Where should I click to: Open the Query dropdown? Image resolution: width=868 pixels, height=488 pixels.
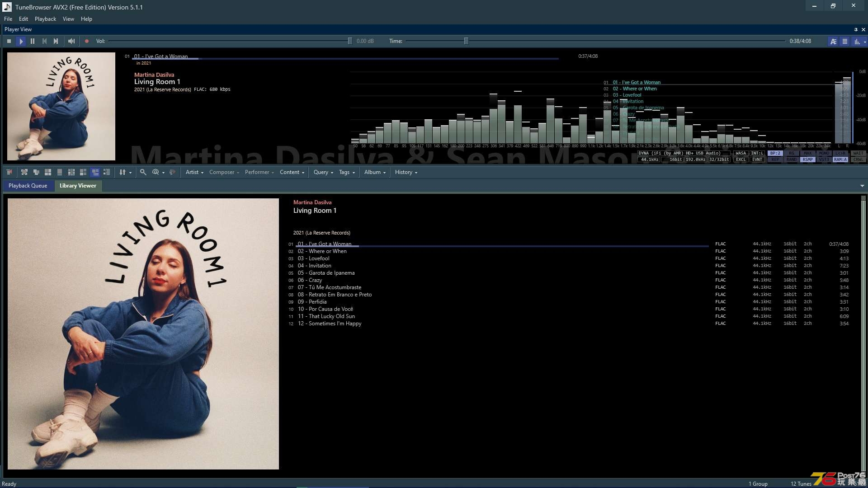pyautogui.click(x=323, y=172)
